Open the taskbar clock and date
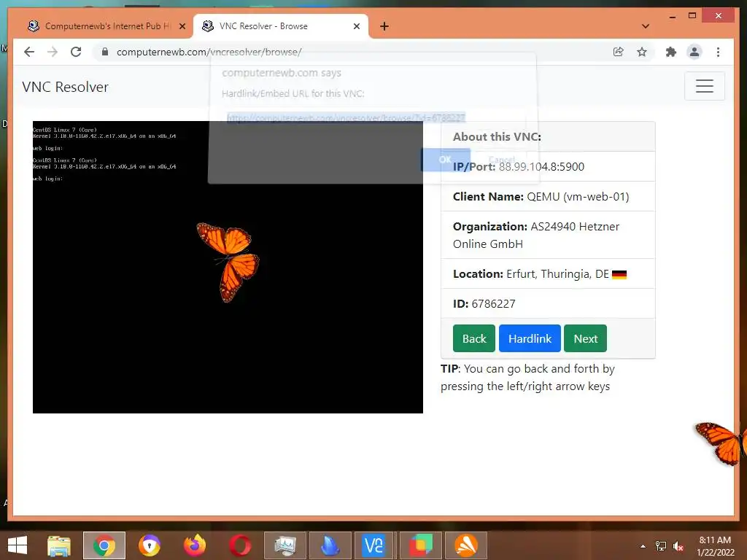This screenshot has width=747, height=560. point(716,546)
